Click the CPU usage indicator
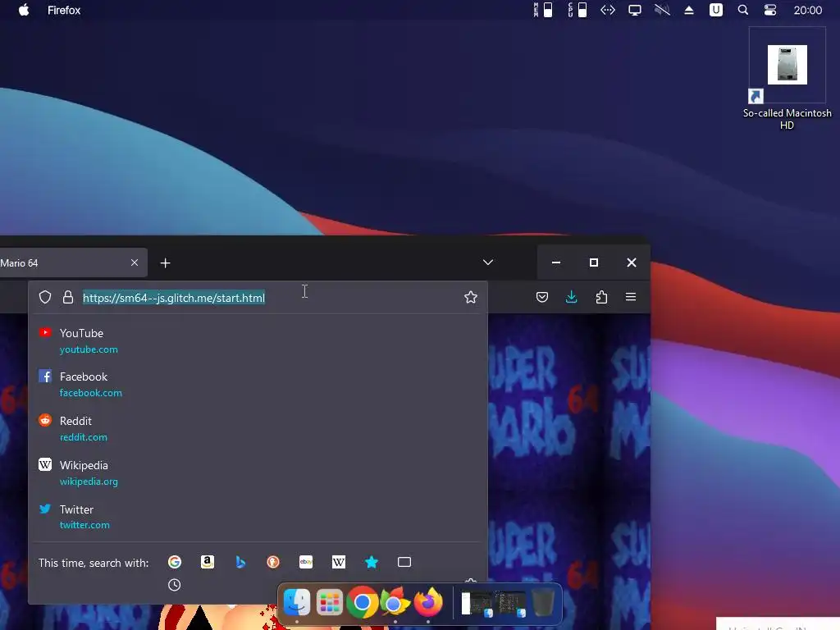The image size is (840, 630). (x=577, y=10)
